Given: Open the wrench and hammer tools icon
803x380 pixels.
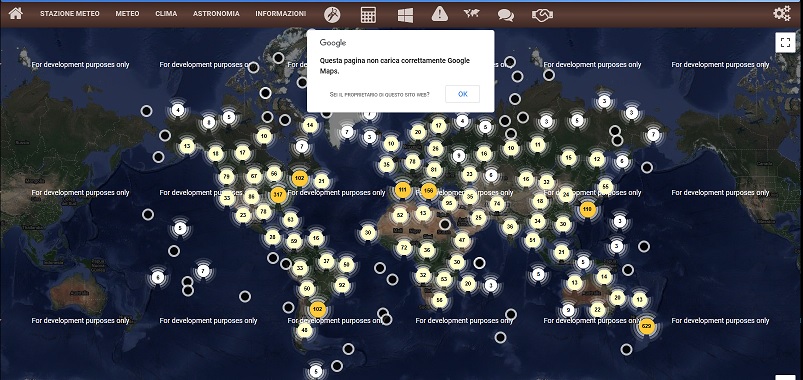Looking at the screenshot, I should click(332, 14).
